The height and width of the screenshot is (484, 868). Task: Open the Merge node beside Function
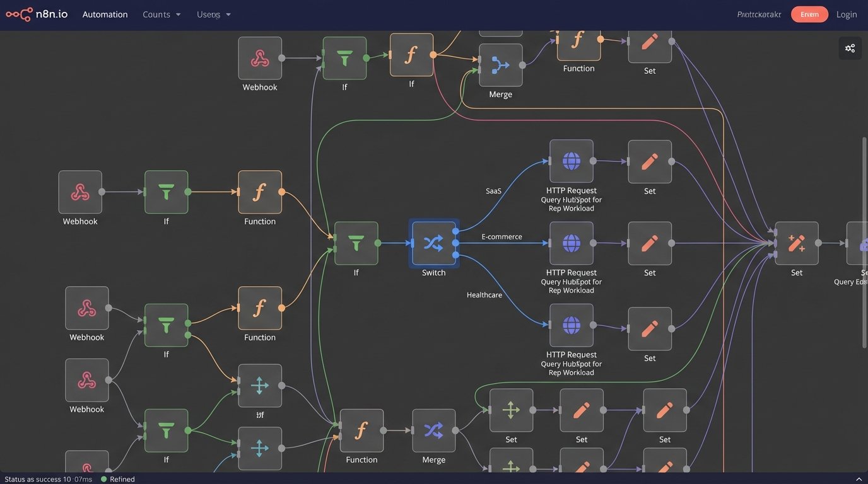click(433, 430)
